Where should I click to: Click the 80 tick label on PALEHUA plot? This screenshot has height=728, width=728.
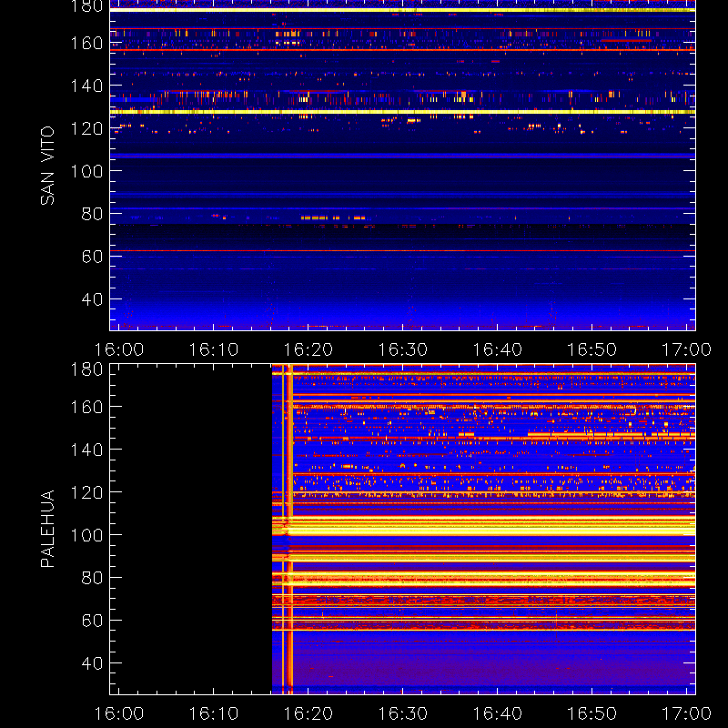point(92,578)
